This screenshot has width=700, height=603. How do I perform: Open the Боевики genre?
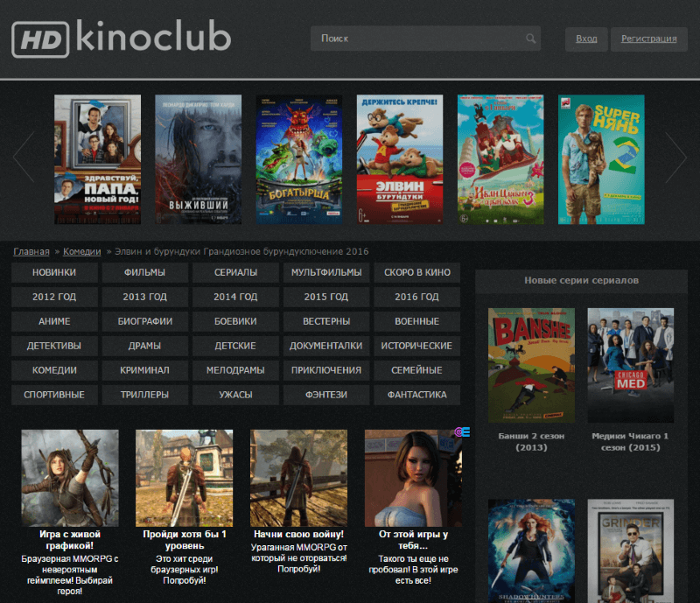click(x=235, y=321)
